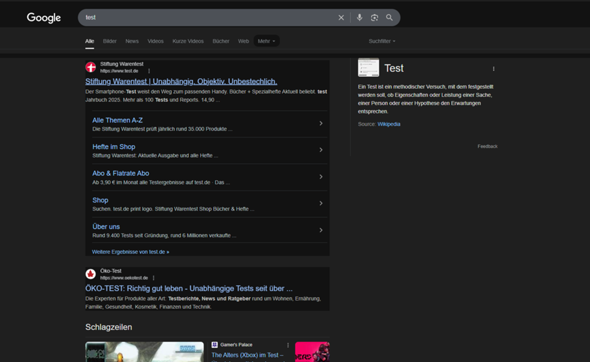Switch to the News tab
The width and height of the screenshot is (590, 362).
coord(132,41)
